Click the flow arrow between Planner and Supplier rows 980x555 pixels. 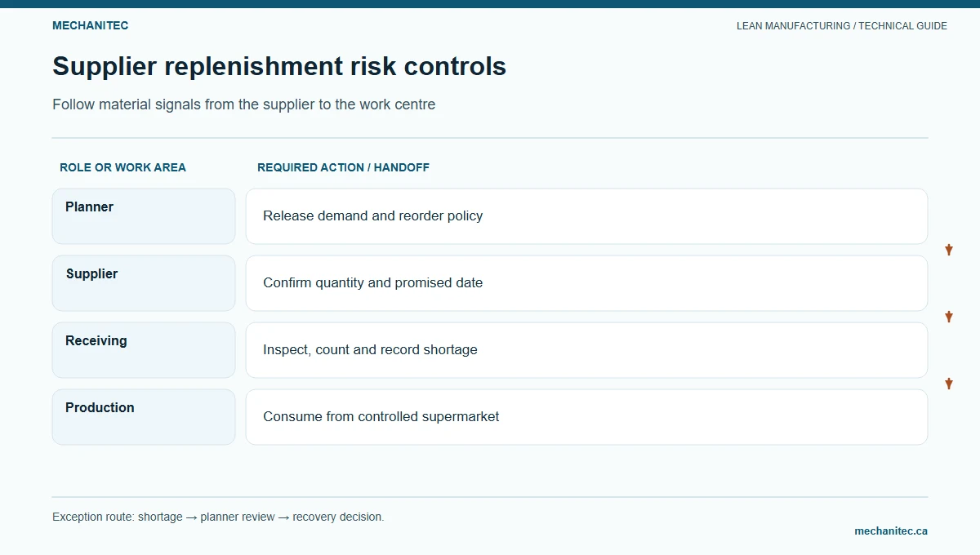[949, 250]
